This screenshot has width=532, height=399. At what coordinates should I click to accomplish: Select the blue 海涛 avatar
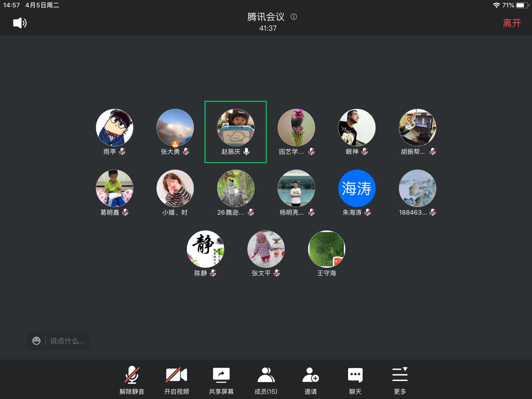tap(357, 188)
